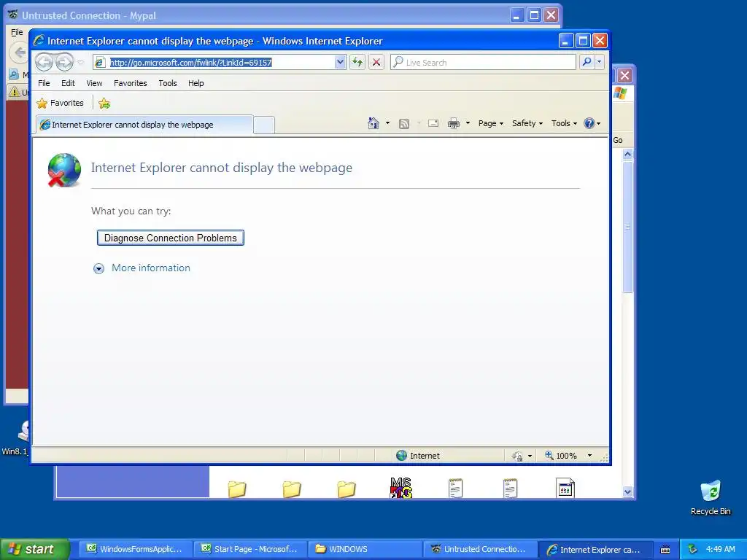747x560 pixels.
Task: Print the page with the printer icon
Action: pos(454,123)
